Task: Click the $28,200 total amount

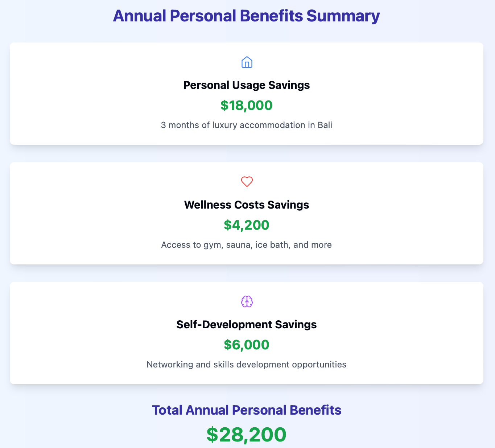Action: [247, 435]
